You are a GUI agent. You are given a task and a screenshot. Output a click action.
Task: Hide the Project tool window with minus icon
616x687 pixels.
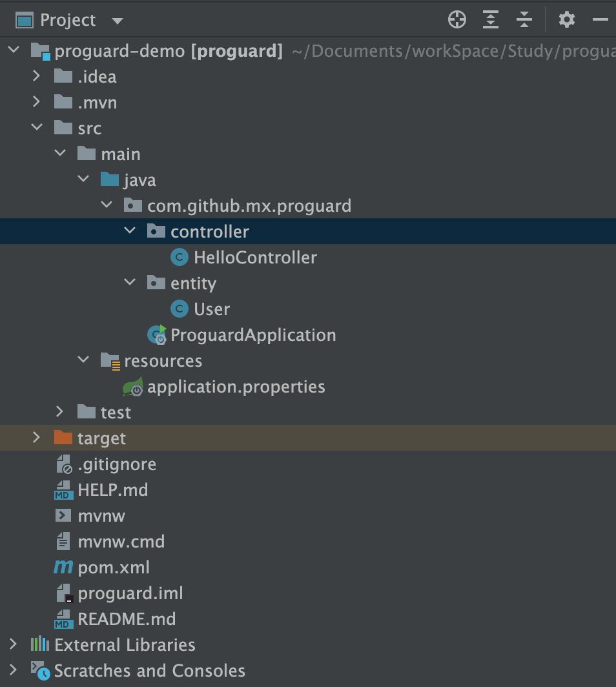tap(601, 20)
